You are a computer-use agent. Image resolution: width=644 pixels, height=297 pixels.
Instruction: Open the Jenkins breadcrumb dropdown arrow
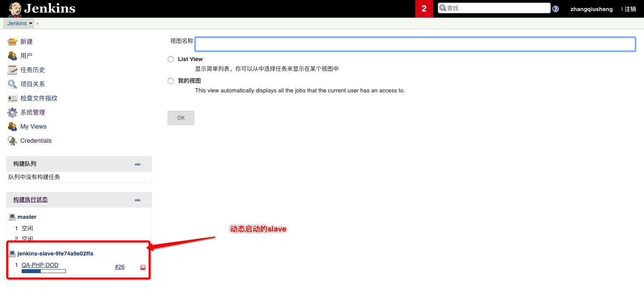coord(31,23)
